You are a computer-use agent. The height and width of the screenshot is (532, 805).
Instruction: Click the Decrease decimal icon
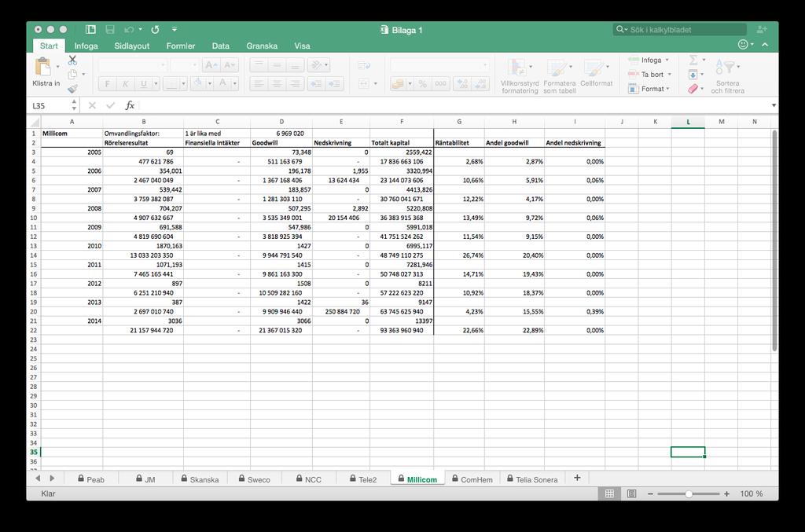(x=480, y=83)
